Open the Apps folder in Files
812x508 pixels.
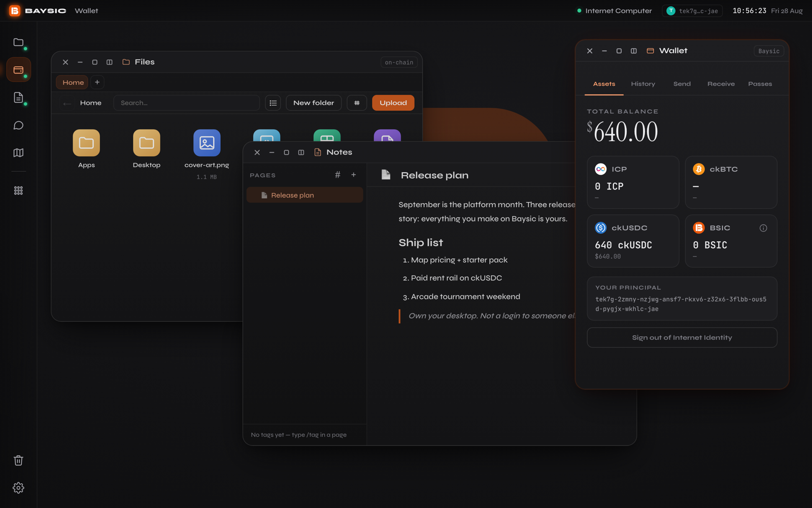[x=86, y=149]
